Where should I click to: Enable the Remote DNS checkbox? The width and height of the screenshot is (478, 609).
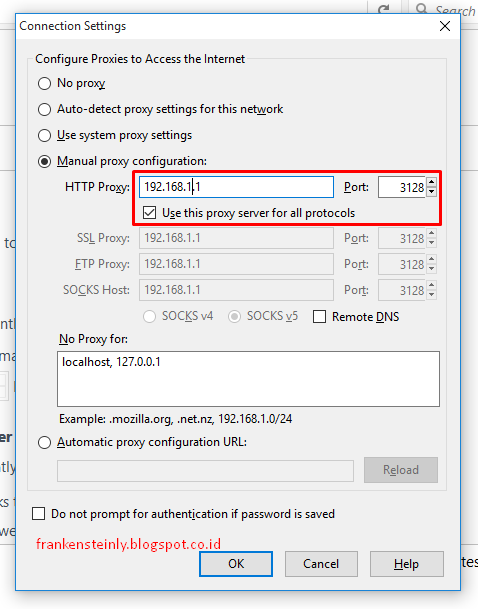(x=319, y=317)
